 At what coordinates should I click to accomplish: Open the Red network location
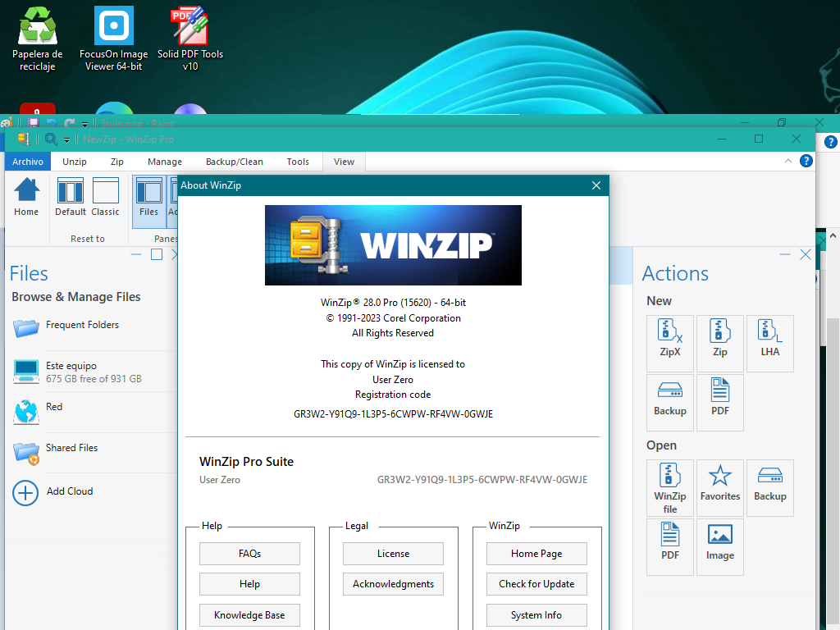click(39, 412)
